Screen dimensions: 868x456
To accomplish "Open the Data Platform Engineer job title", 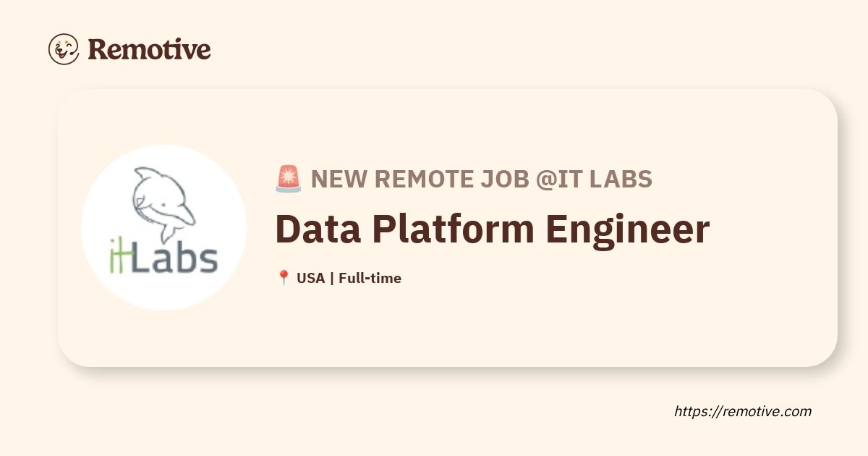I will 493,229.
